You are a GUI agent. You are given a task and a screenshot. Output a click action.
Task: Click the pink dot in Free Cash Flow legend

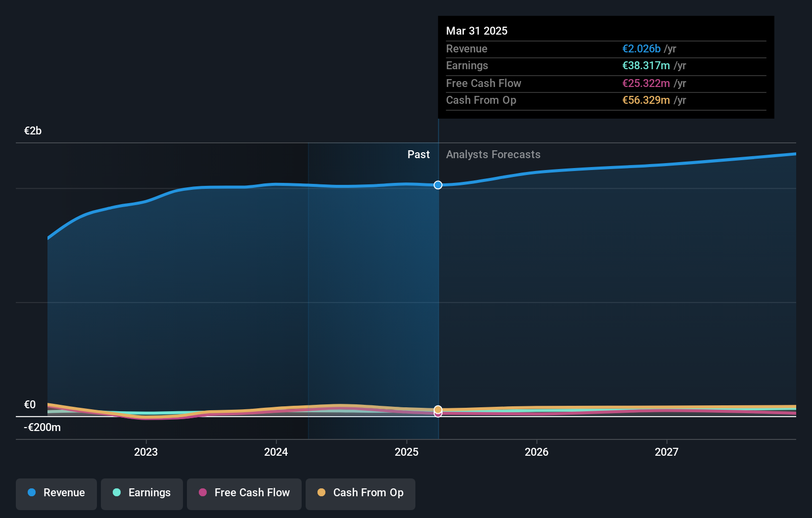203,492
